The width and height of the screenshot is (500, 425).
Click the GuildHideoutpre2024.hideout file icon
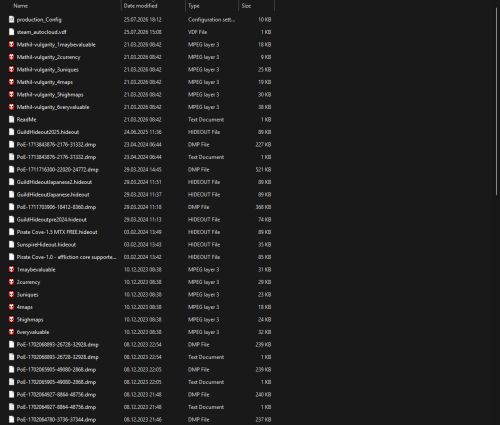pyautogui.click(x=11, y=220)
